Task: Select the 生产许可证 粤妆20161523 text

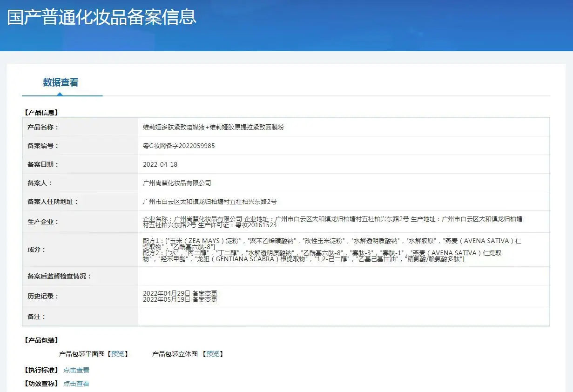Action: [237, 225]
